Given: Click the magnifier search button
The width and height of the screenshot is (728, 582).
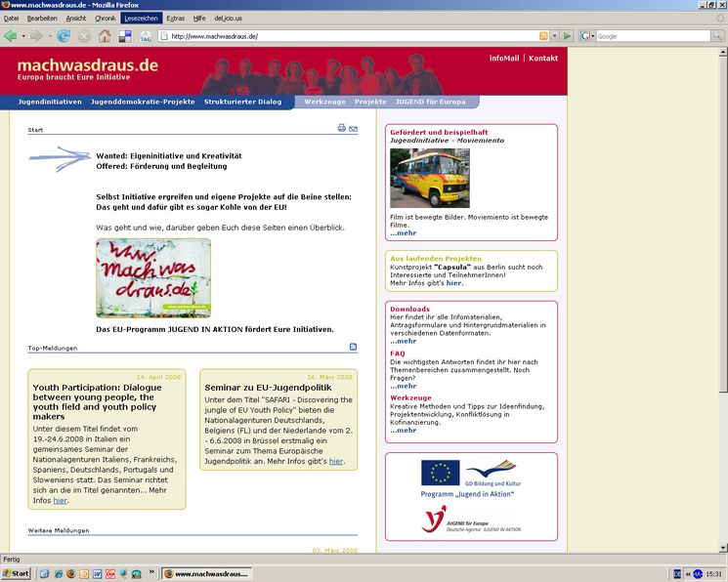Looking at the screenshot, I should 717,36.
